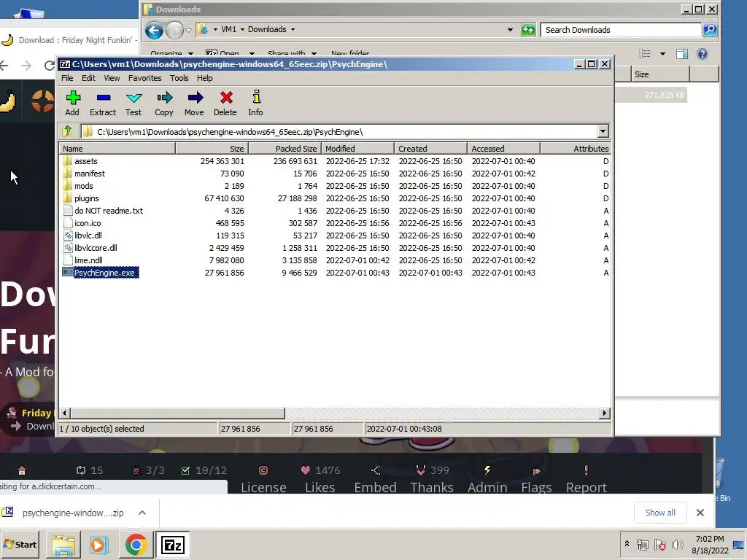Open the Info toolbar icon
This screenshot has height=560, width=747.
click(255, 103)
